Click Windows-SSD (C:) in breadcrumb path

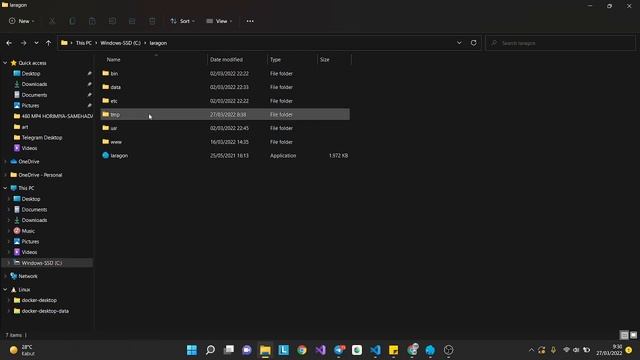pyautogui.click(x=120, y=43)
